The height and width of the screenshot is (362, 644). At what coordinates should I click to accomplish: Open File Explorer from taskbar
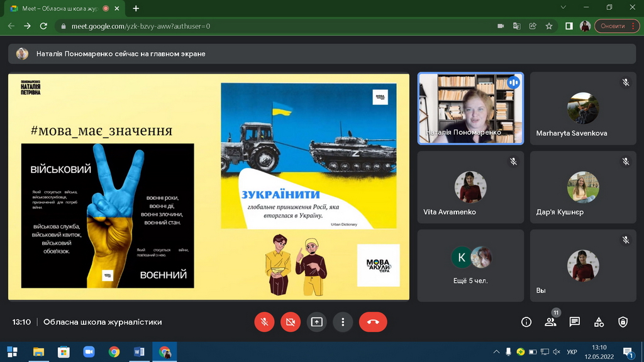(38, 352)
